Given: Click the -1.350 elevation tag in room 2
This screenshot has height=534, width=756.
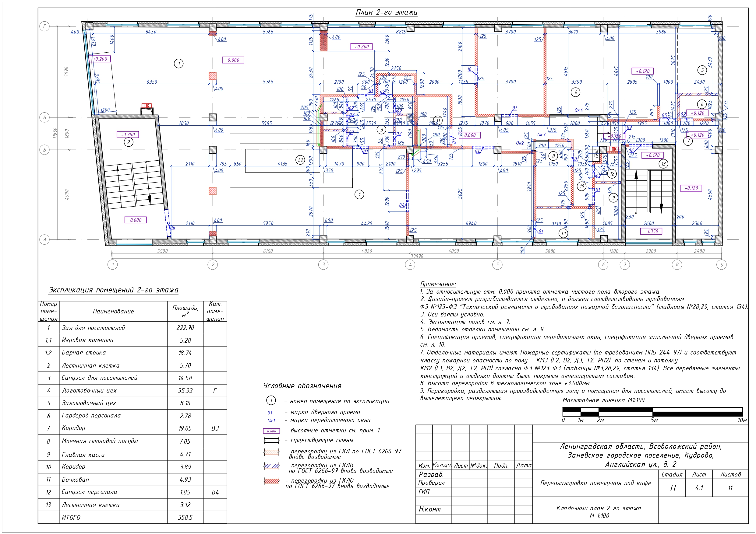Looking at the screenshot, I should pyautogui.click(x=128, y=134).
